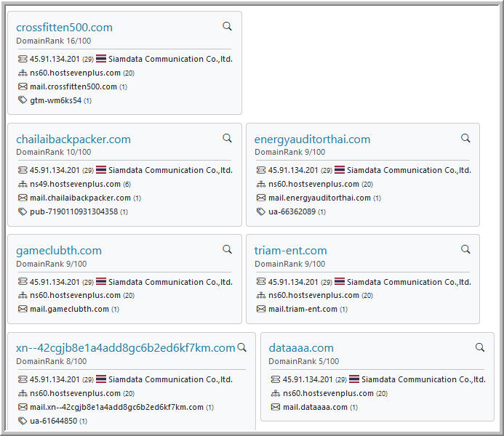
Task: Click Siamdata Communication Co.,ltd. in gameclubth.com card
Action: (170, 282)
